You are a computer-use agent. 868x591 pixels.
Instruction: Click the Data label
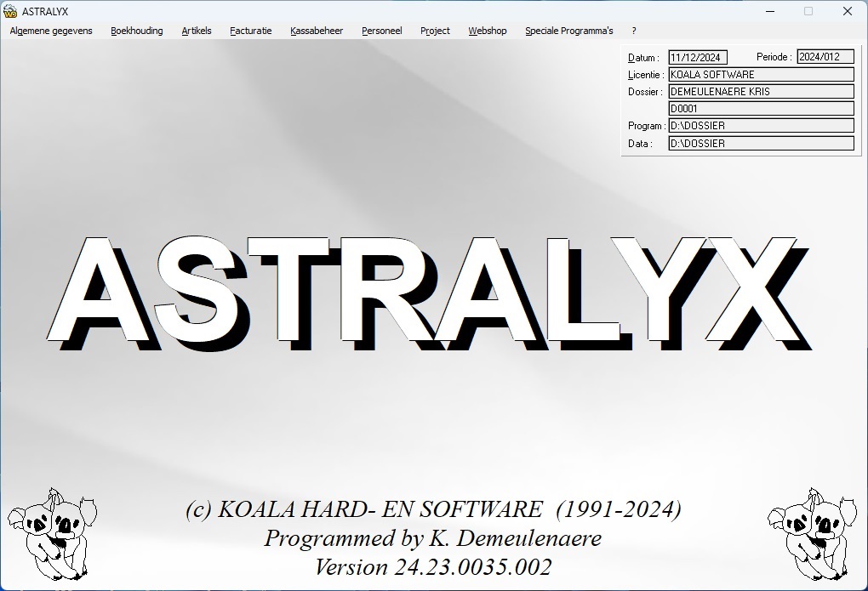(640, 144)
